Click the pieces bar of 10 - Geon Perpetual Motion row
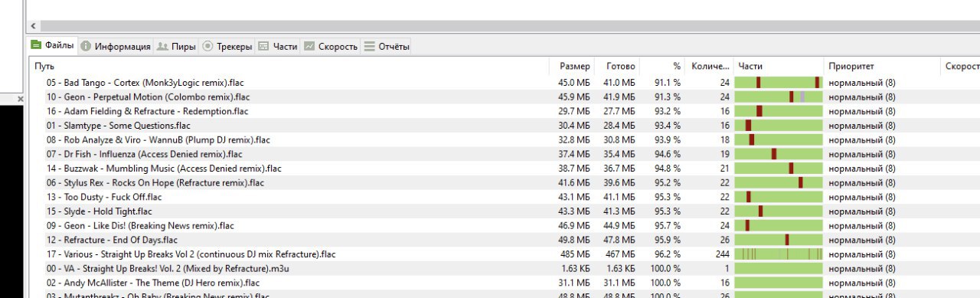This screenshot has width=980, height=298. [x=778, y=97]
